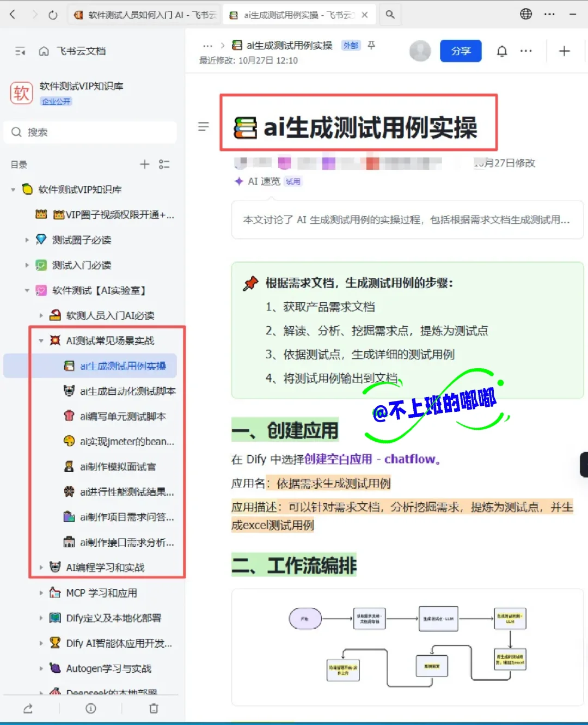Reload the page with the refresh icon
The width and height of the screenshot is (588, 725).
[52, 15]
